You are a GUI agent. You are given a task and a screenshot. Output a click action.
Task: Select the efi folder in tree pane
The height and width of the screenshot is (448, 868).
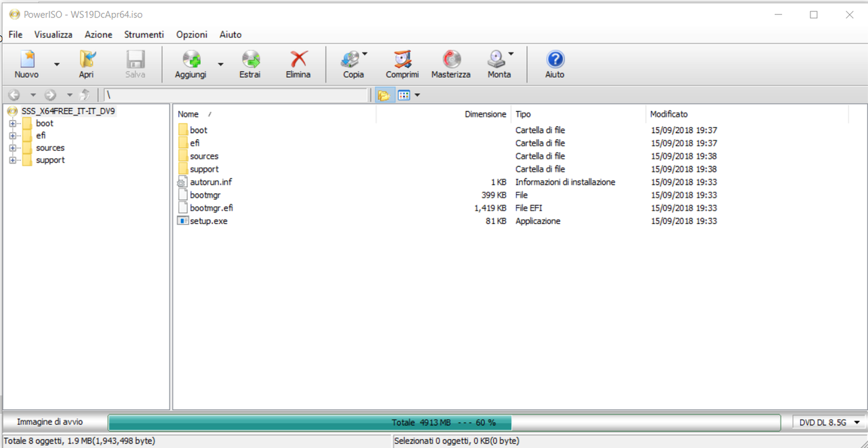(x=41, y=136)
